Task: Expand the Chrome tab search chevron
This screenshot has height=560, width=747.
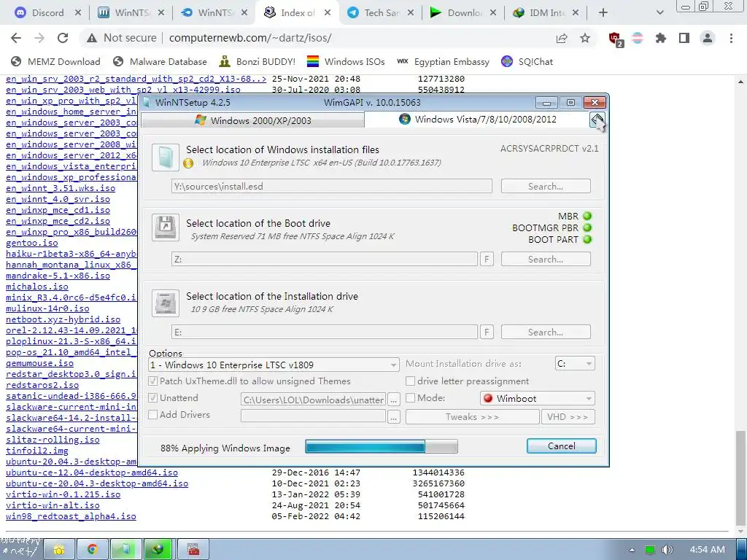Action: (659, 13)
